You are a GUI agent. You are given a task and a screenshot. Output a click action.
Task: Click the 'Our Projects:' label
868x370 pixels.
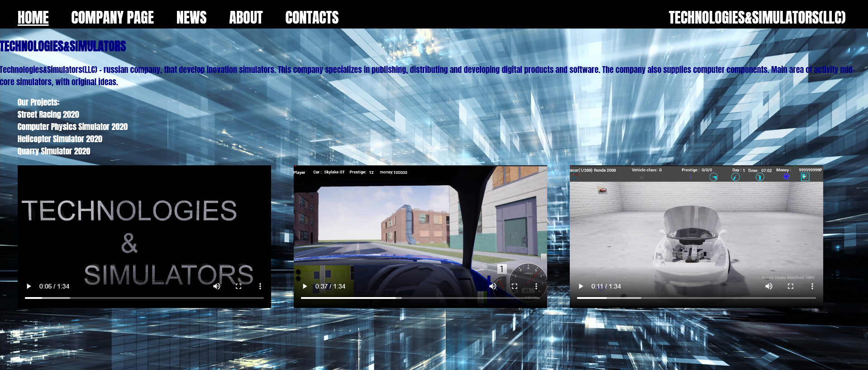tap(38, 102)
